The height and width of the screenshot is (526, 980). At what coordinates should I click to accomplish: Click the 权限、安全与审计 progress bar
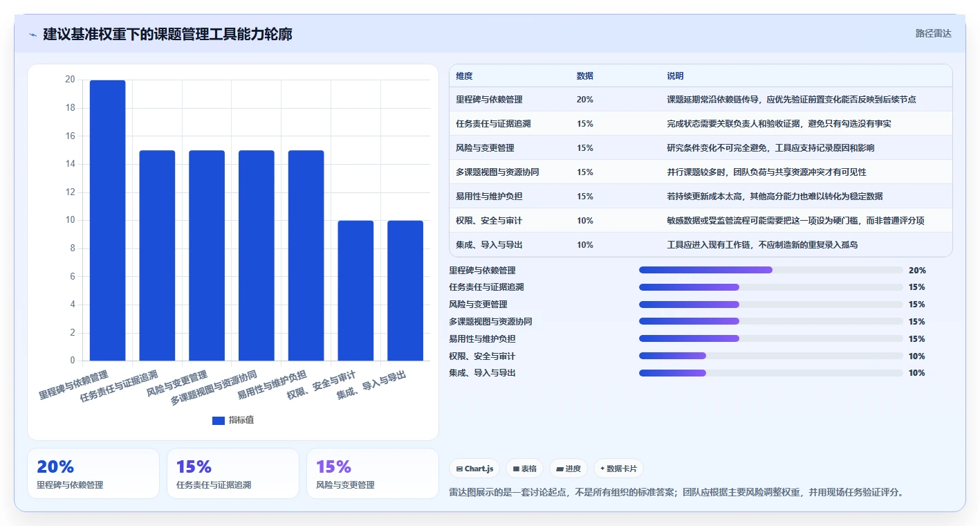(x=771, y=356)
